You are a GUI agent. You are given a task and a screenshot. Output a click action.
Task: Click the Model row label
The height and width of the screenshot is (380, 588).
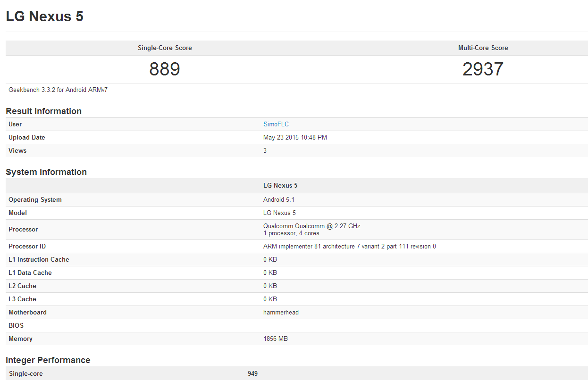pos(17,213)
